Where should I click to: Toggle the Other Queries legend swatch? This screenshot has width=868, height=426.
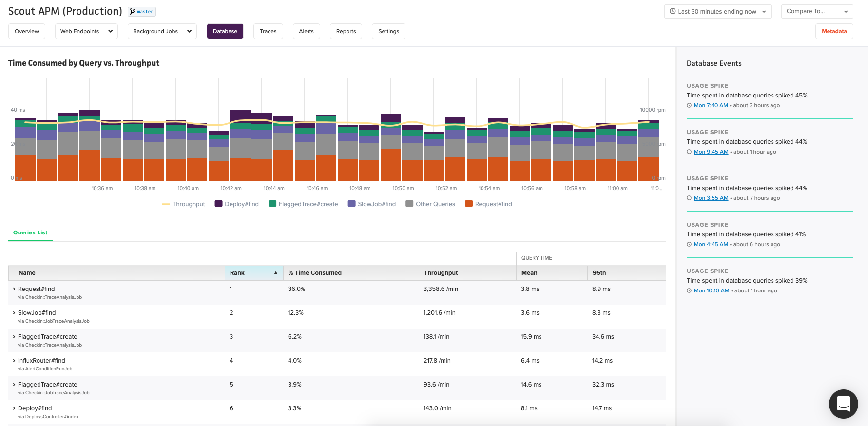[x=409, y=204]
